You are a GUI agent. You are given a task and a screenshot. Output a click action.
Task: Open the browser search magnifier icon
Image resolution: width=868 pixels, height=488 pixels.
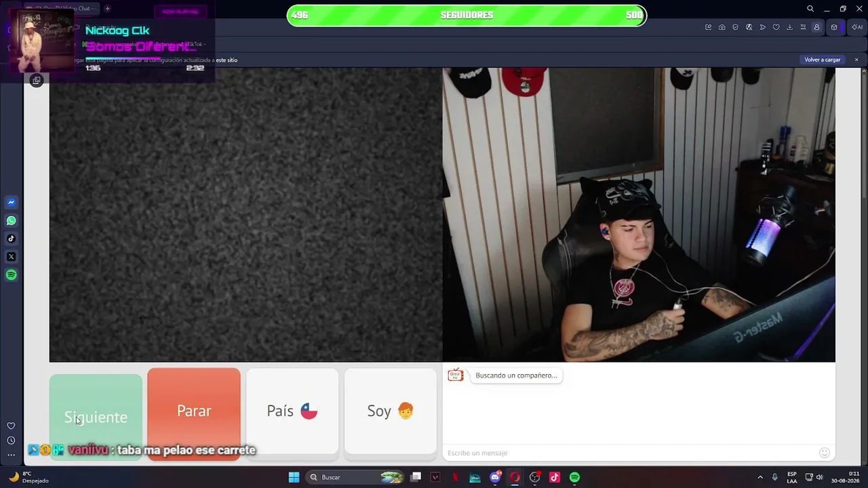pos(810,9)
